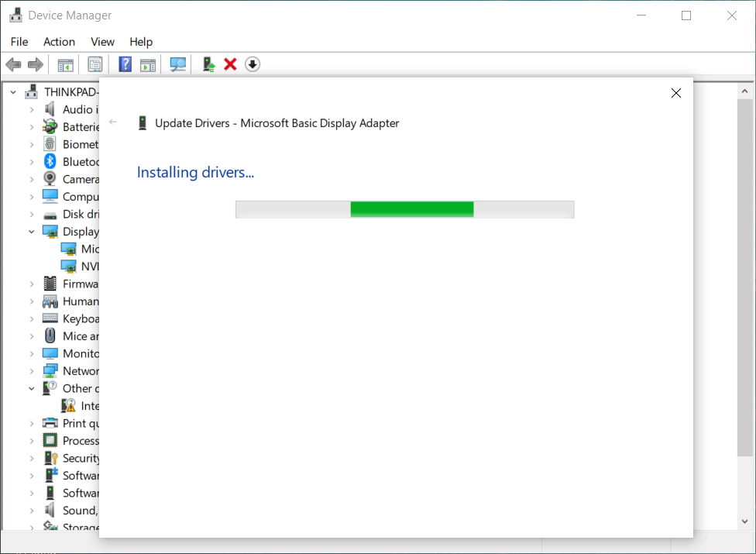Select the Cameras webcam icon
756x554 pixels.
pos(50,179)
